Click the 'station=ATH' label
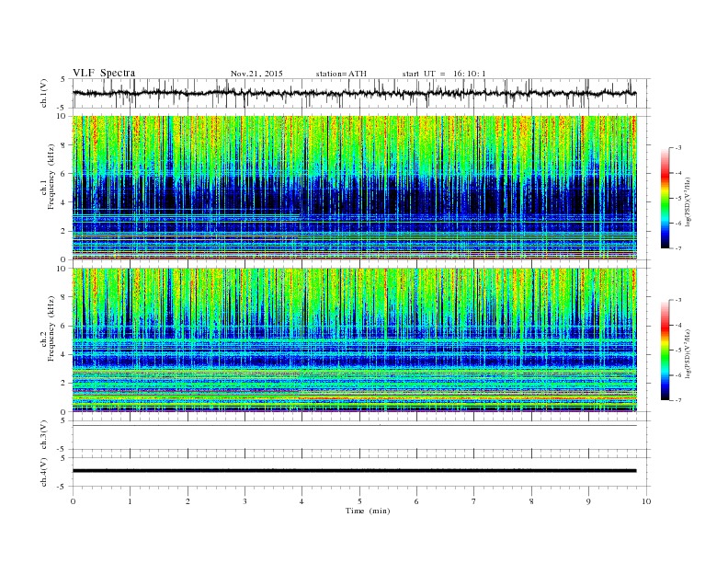 tap(341, 74)
